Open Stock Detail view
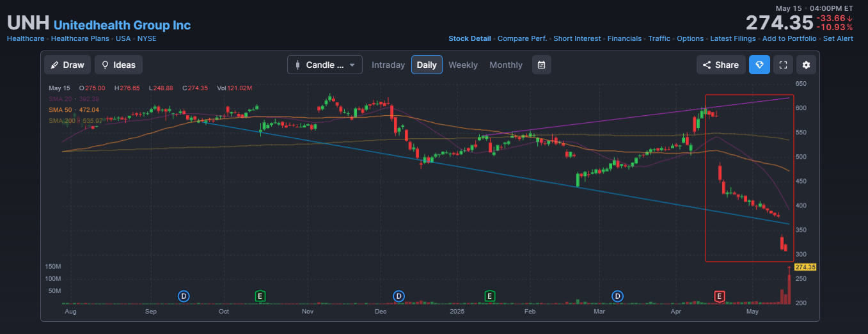 point(470,38)
